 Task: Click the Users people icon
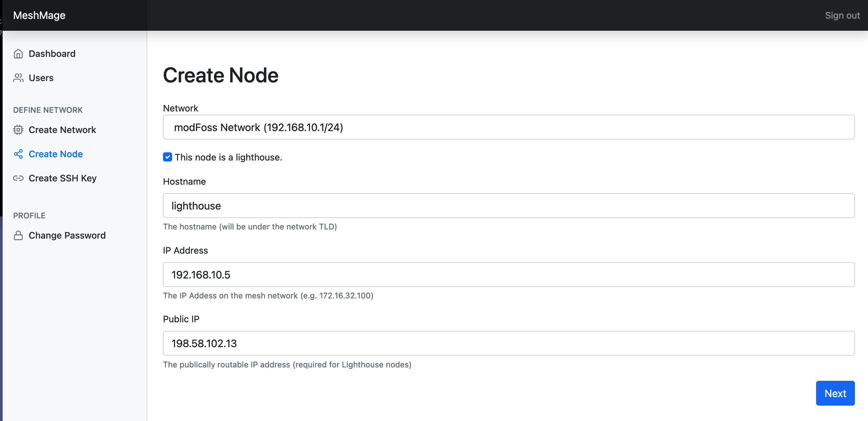pyautogui.click(x=18, y=78)
